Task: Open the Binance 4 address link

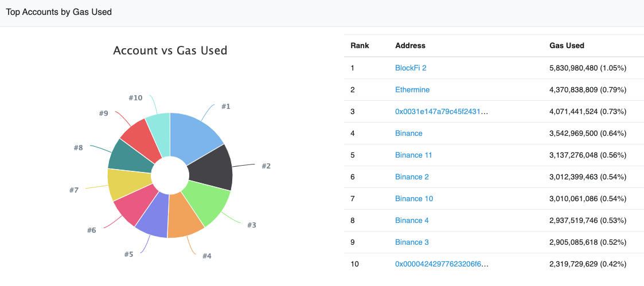Action: (412, 220)
